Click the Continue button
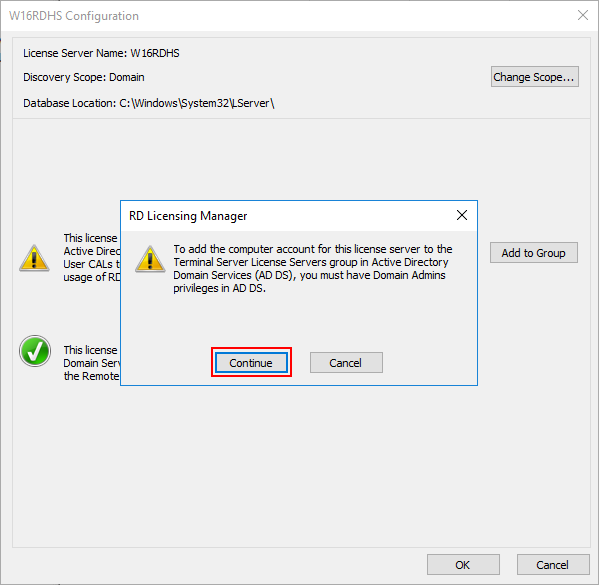Image resolution: width=599 pixels, height=585 pixels. point(251,362)
